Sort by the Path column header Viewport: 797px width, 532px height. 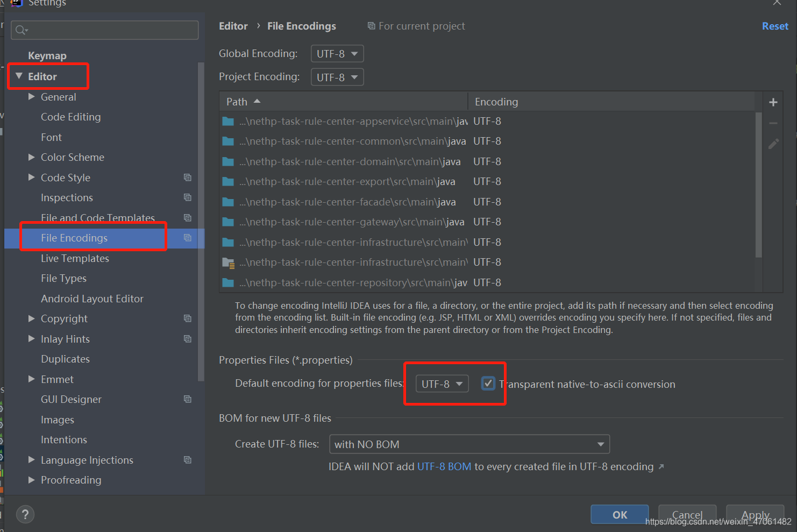coord(344,102)
